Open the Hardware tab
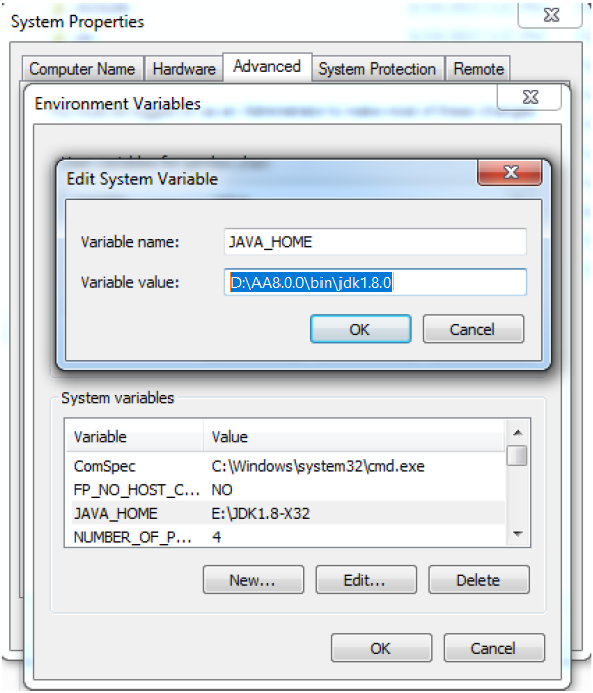The height and width of the screenshot is (693, 593). click(184, 69)
